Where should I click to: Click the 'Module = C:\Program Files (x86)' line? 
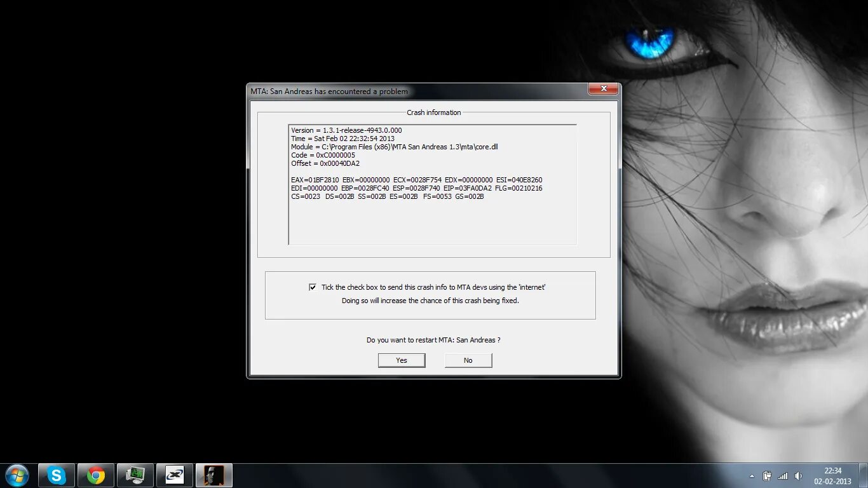(x=395, y=147)
